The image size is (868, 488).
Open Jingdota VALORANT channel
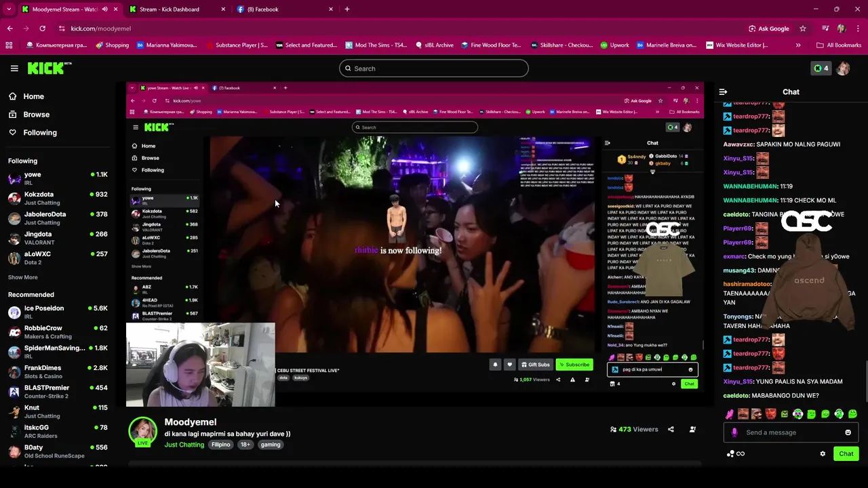pyautogui.click(x=58, y=238)
